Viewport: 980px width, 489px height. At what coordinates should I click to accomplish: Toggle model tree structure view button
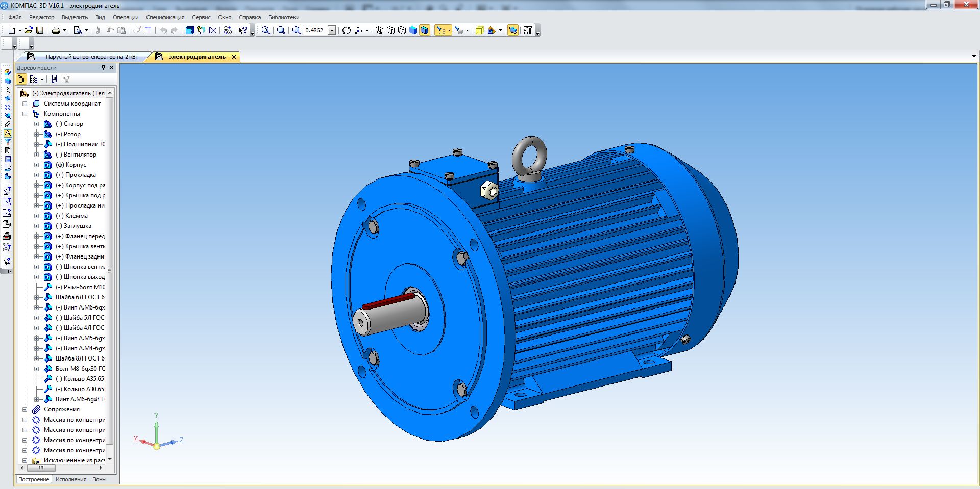coord(21,79)
